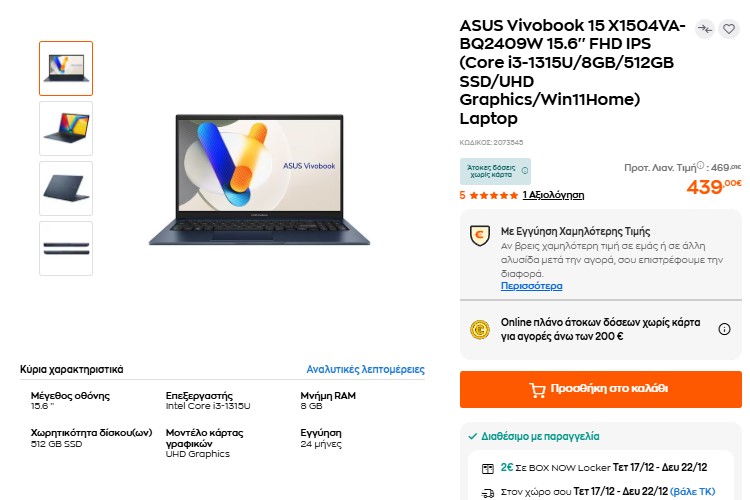Click info icon beside installment plan text
This screenshot has width=750, height=500.
(724, 329)
